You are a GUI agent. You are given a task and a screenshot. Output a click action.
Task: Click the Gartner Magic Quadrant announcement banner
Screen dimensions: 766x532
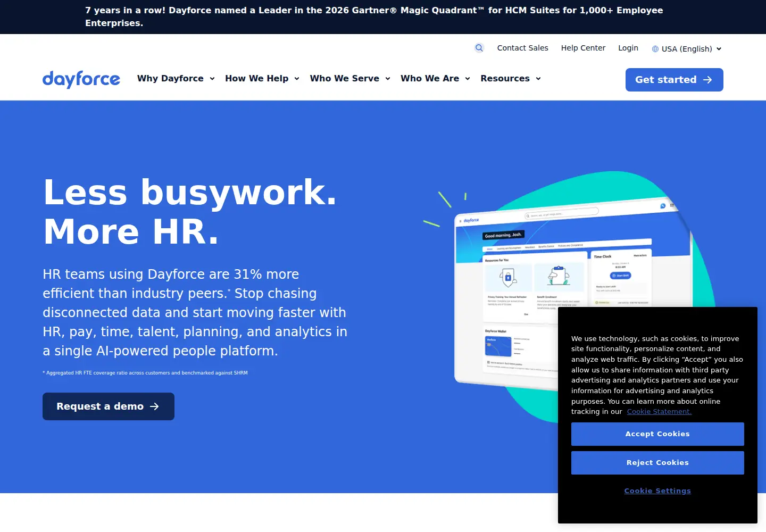point(374,17)
